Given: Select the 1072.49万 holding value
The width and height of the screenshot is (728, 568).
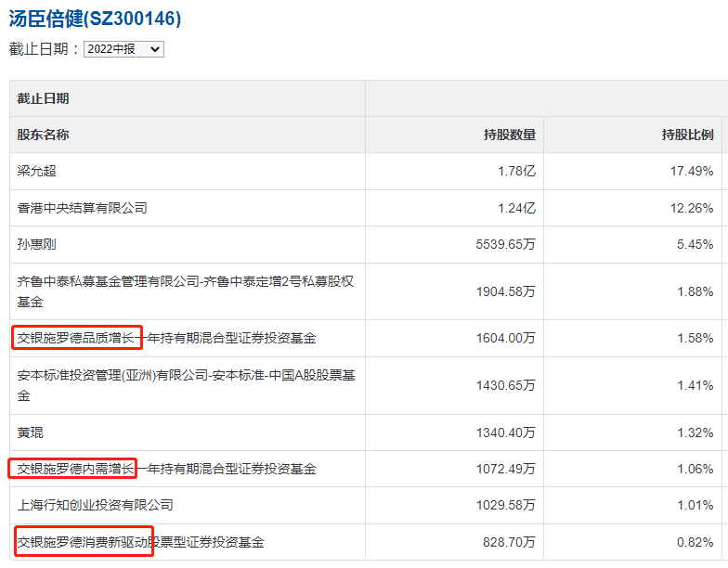Looking at the screenshot, I should 505,469.
